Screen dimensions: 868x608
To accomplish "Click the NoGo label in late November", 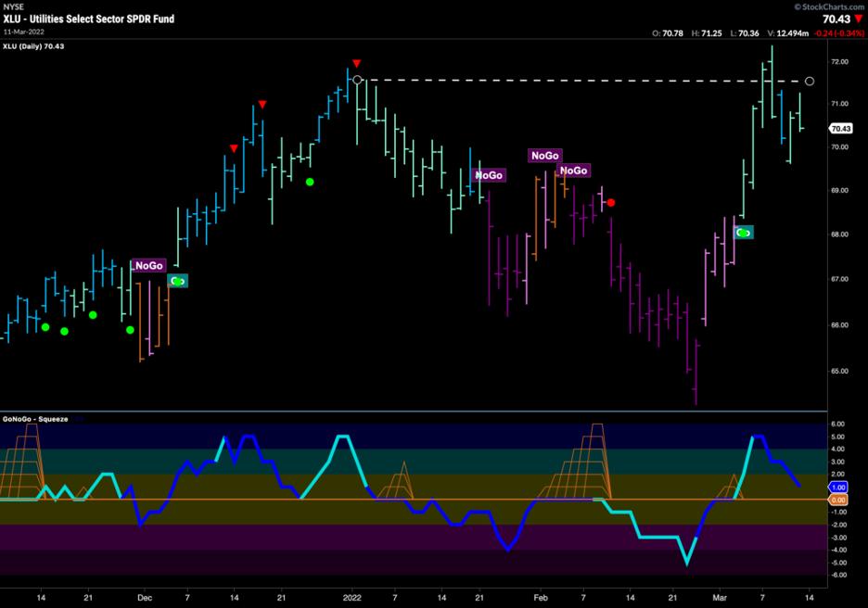I will click(x=148, y=266).
